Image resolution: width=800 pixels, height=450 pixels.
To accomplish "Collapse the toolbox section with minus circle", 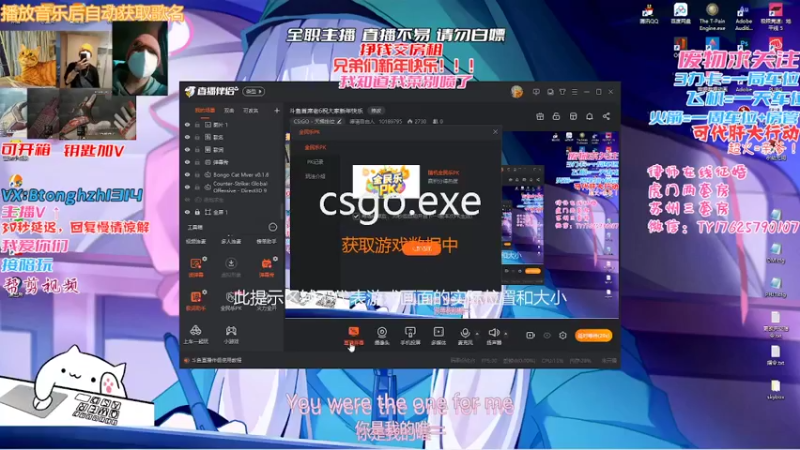I will pos(272,227).
